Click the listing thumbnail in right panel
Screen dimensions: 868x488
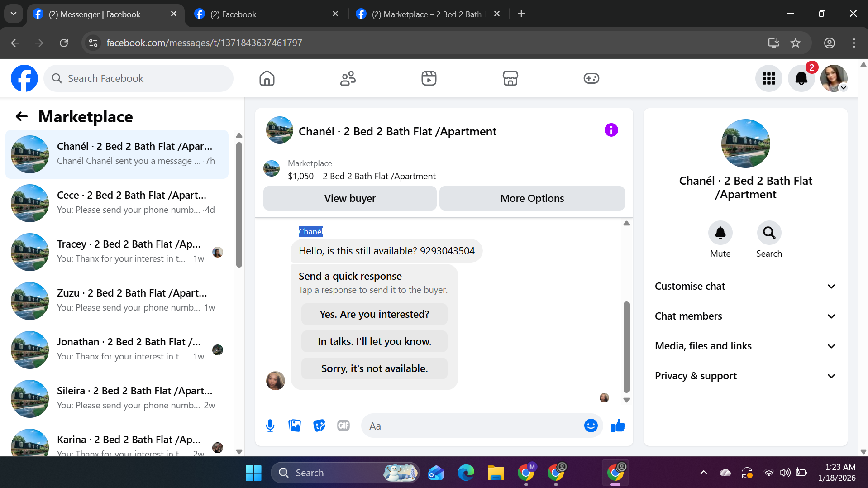tap(745, 144)
